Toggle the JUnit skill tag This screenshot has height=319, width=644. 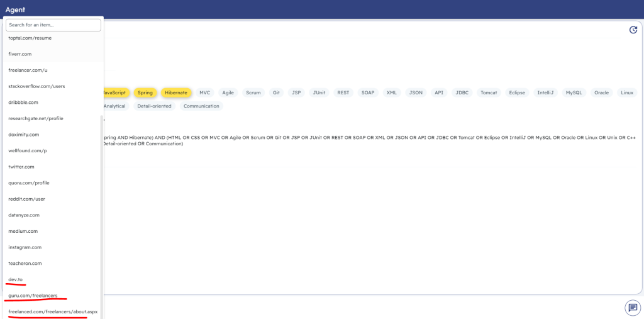(x=319, y=92)
